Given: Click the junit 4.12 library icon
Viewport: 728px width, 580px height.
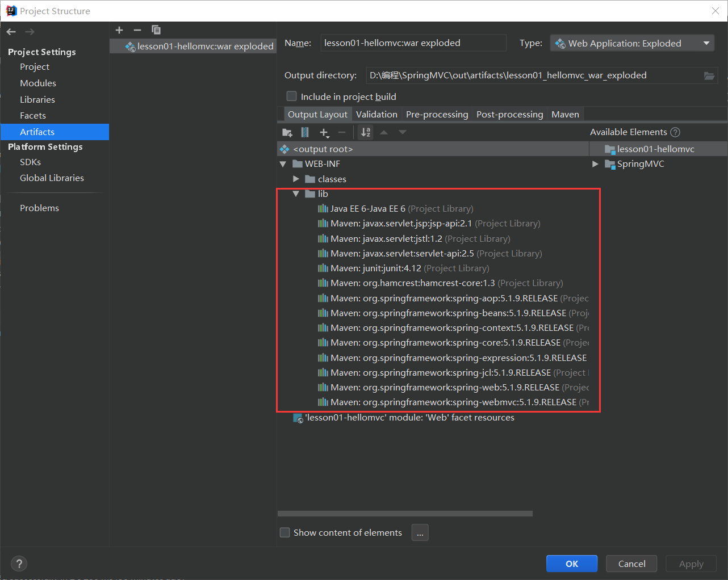Looking at the screenshot, I should point(323,268).
